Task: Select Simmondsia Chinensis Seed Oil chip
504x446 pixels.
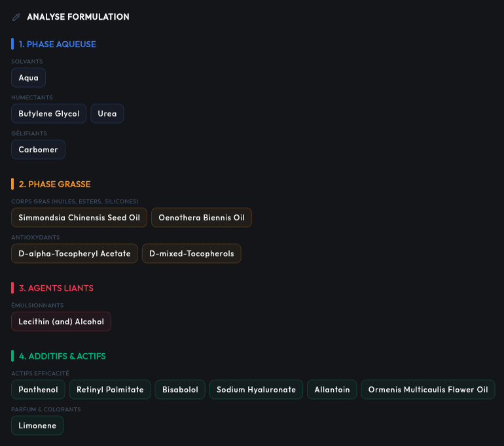Action: [79, 218]
